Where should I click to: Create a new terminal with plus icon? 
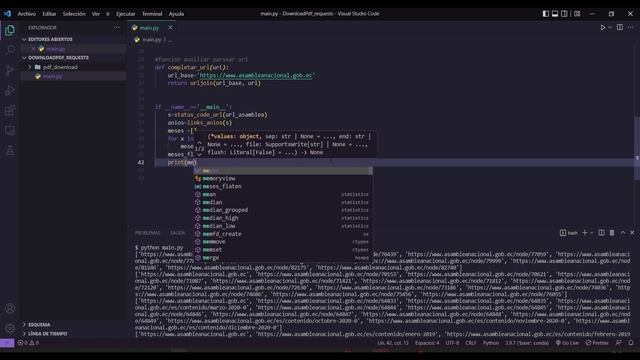pos(584,233)
